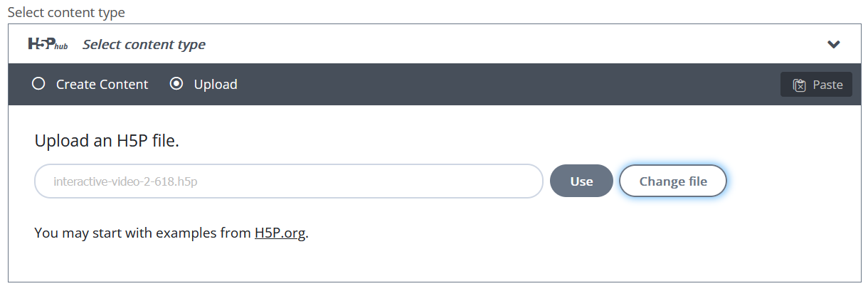Toggle the hub header bar open or closed
868x291 pixels.
tap(435, 44)
